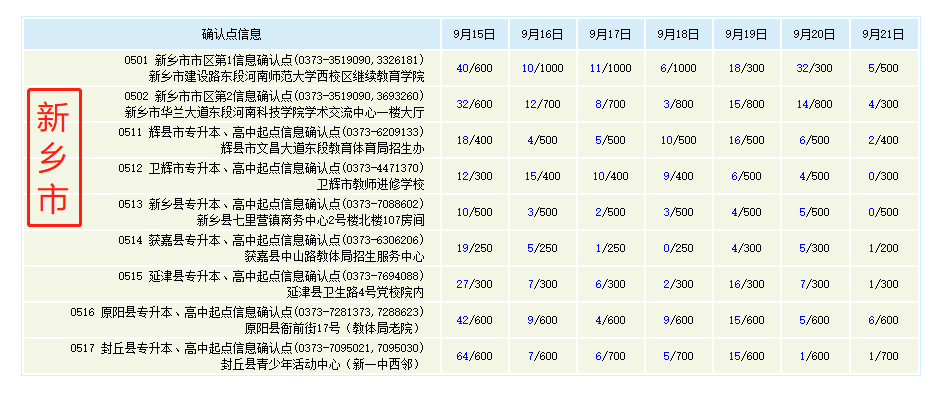
Task: Click the 32 link for 0501 on 9月20日
Action: (x=803, y=68)
